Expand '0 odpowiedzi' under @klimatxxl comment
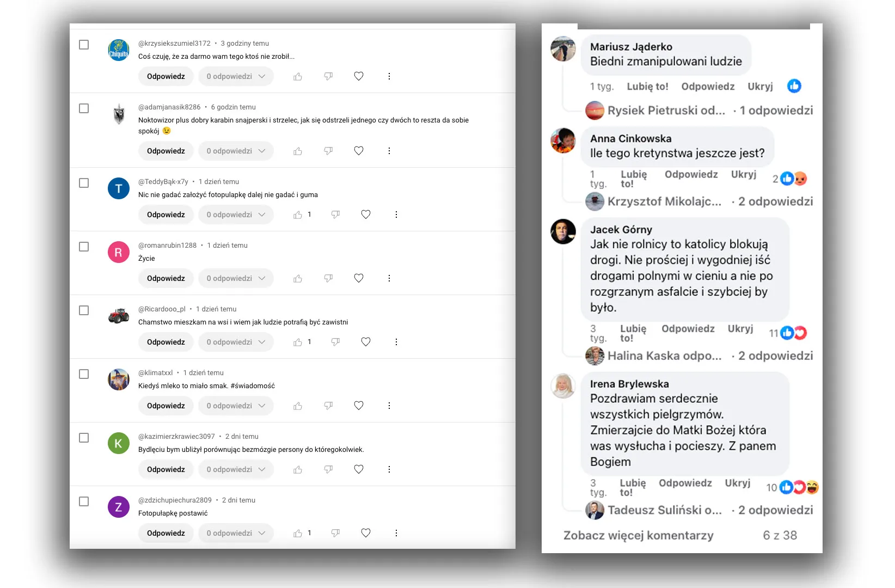Screen dimensions: 895x588 236,406
